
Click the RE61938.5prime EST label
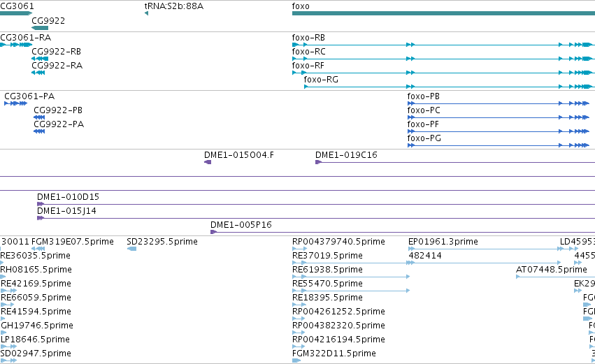327,270
